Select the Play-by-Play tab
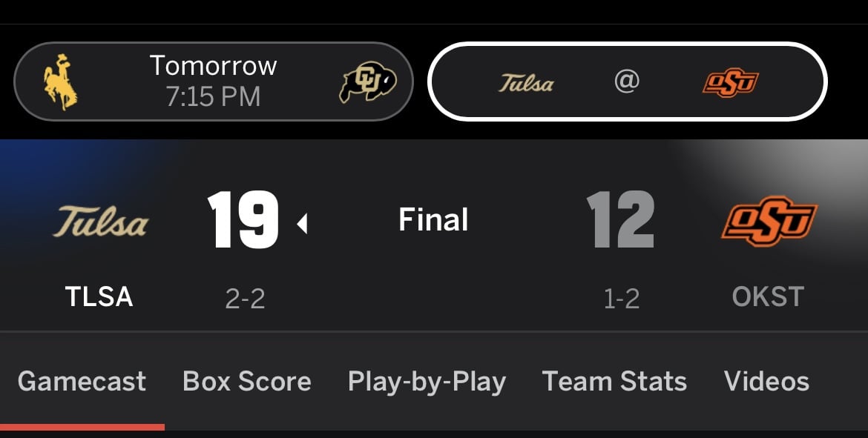Viewport: 868px width, 438px height. (427, 382)
